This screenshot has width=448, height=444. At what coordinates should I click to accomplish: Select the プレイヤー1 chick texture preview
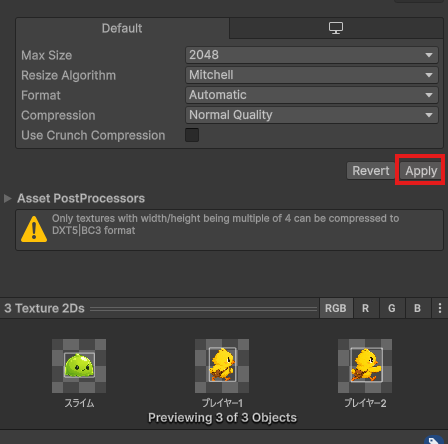click(x=222, y=366)
